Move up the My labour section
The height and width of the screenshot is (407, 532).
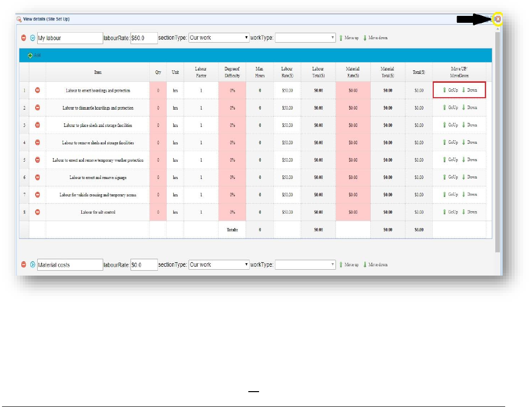349,38
